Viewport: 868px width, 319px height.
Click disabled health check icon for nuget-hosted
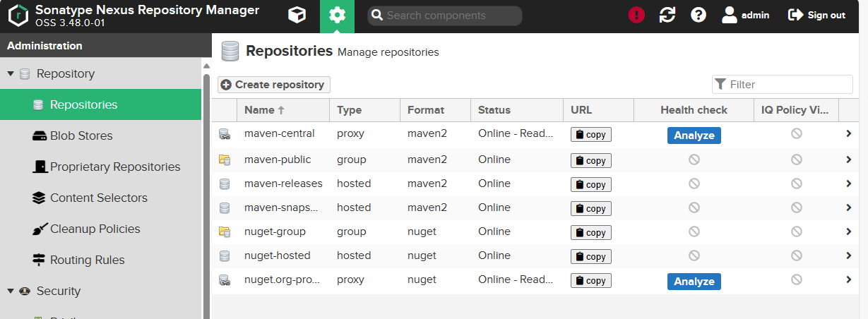(x=694, y=256)
